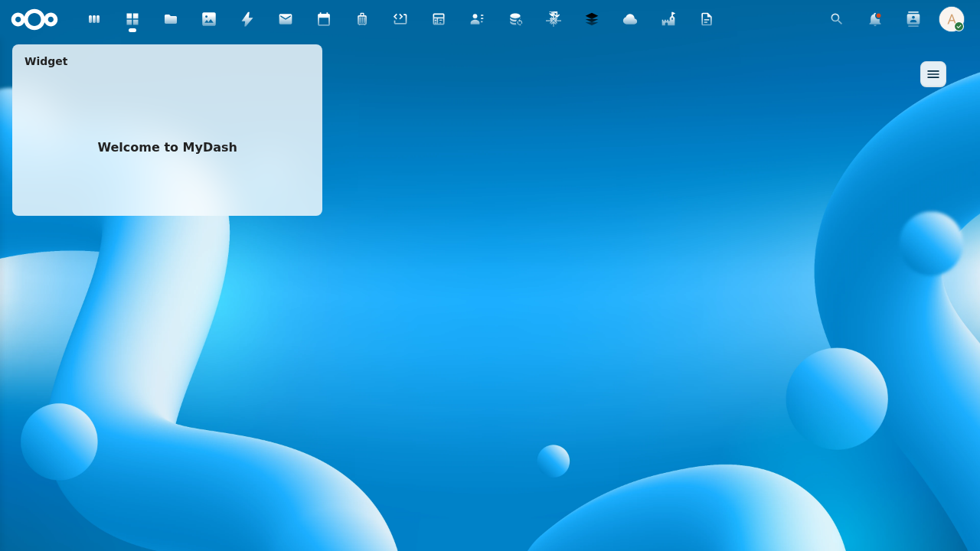This screenshot has height=551, width=980.
Task: Open the user avatar menu
Action: (x=952, y=19)
